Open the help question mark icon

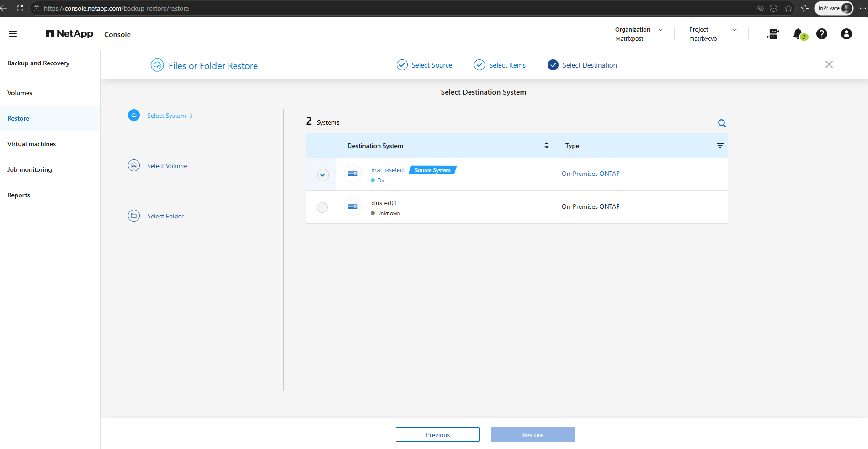(822, 34)
